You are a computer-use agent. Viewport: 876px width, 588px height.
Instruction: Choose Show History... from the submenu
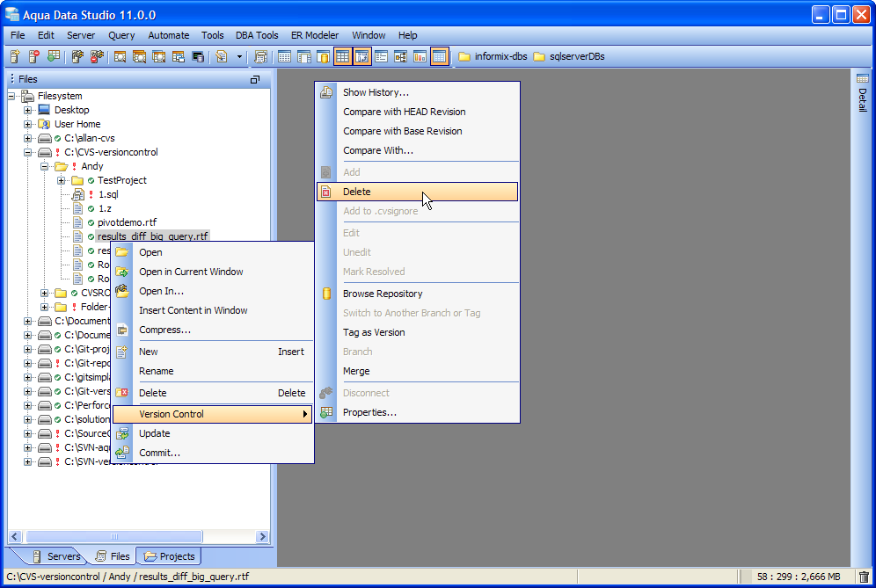click(417, 92)
